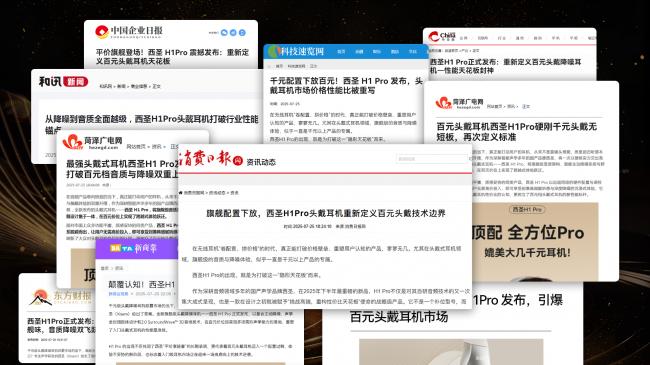Screen dimensions: 650x365
Task: Open headline 最强头戴式耳机西圣H1 Pro
Action: [122, 169]
